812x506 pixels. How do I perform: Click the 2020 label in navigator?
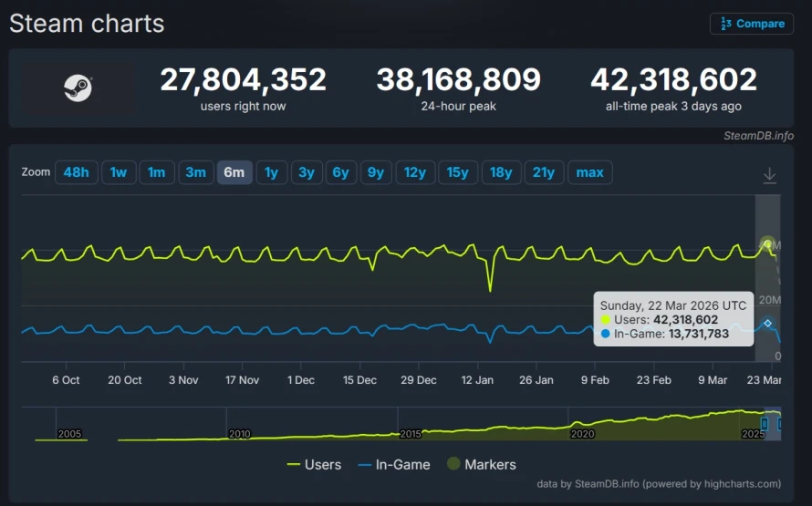(x=582, y=434)
